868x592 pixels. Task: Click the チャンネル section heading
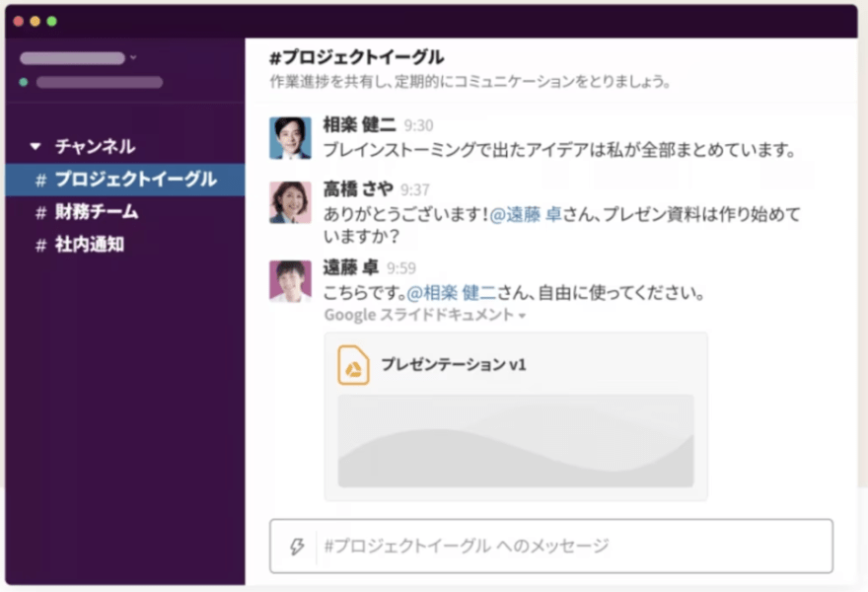click(x=96, y=147)
